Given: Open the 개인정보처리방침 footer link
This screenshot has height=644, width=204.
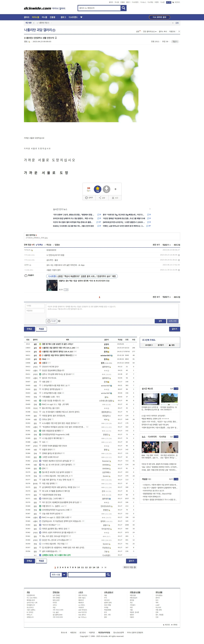Looking at the screenshot, I should point(104,633).
